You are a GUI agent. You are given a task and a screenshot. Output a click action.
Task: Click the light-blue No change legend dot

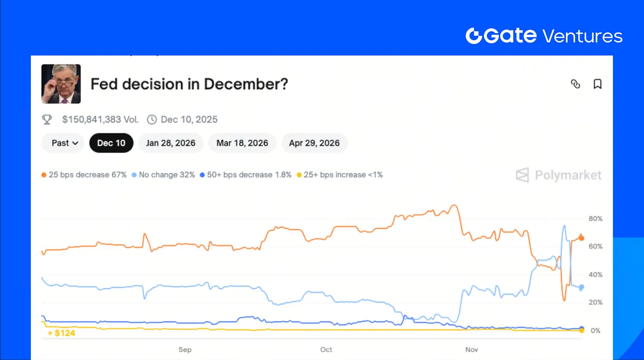coord(134,175)
